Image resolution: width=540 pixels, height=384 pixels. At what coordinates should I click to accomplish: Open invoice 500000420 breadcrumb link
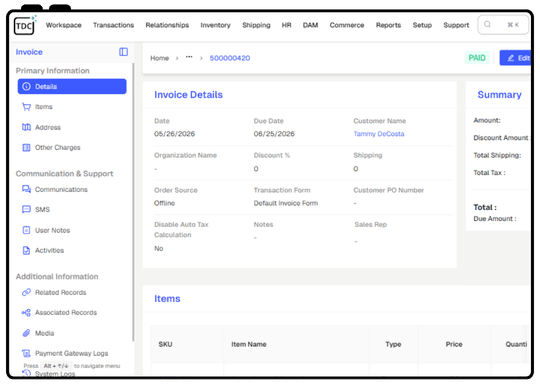[x=230, y=58]
